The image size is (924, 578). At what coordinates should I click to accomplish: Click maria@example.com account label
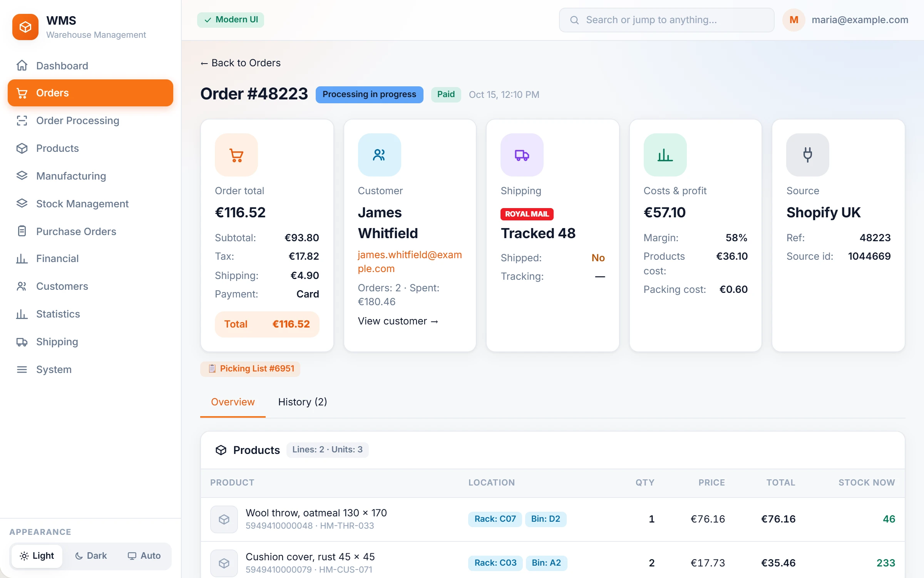click(860, 20)
